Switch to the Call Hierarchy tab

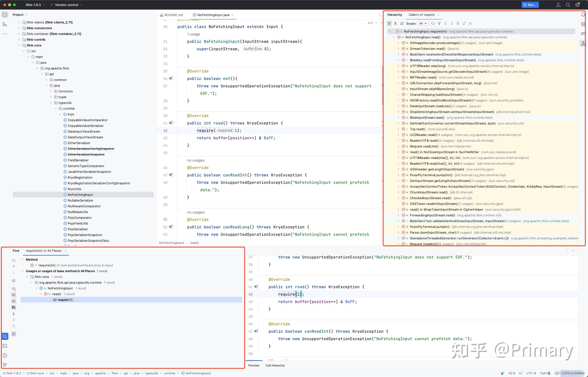click(x=275, y=365)
